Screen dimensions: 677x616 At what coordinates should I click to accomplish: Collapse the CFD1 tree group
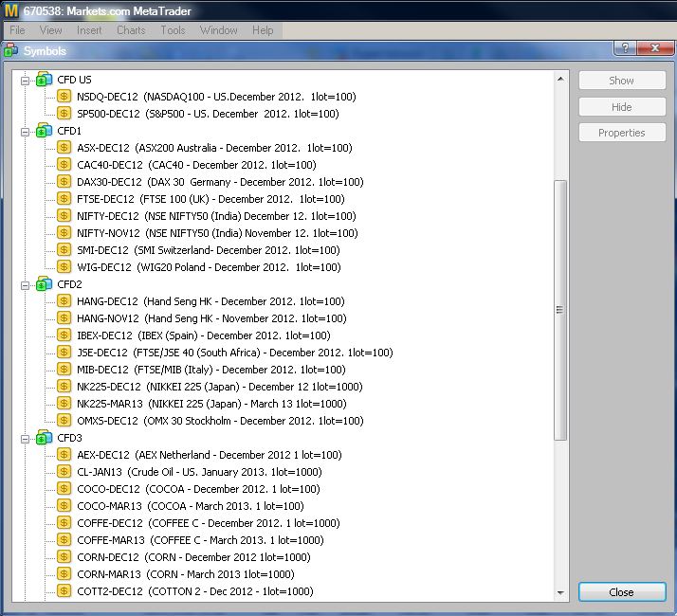25,132
